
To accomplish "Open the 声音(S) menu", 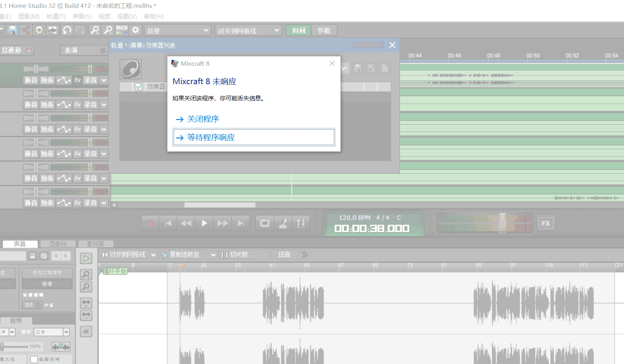I will point(82,17).
